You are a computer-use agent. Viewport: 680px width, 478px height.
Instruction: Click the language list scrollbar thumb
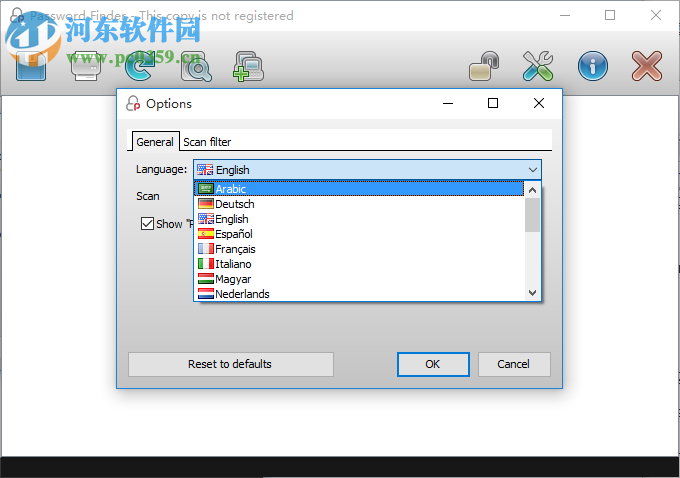coord(533,215)
